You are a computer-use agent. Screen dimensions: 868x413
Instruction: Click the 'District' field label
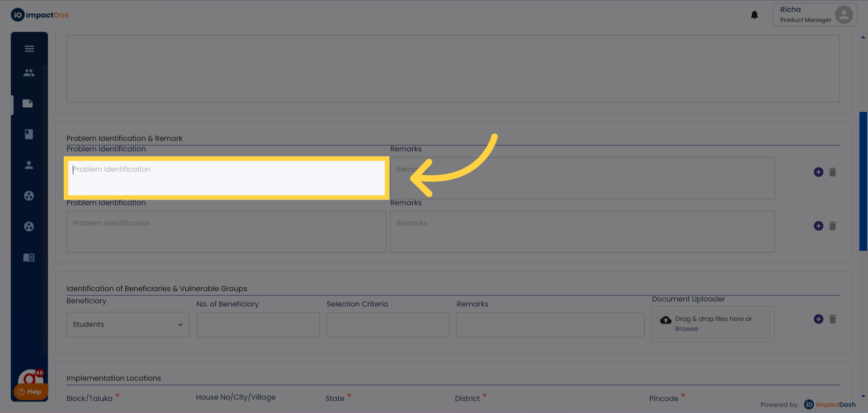tap(467, 399)
